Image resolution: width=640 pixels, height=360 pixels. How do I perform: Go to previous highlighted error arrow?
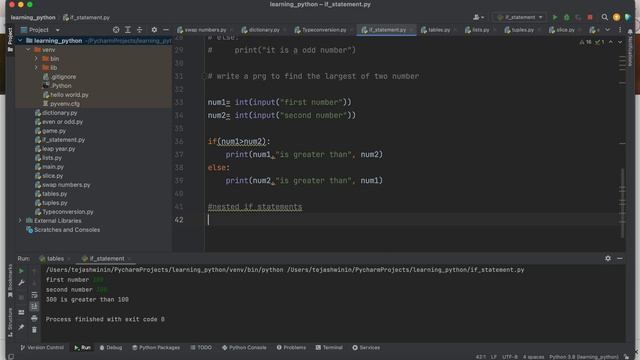(611, 42)
